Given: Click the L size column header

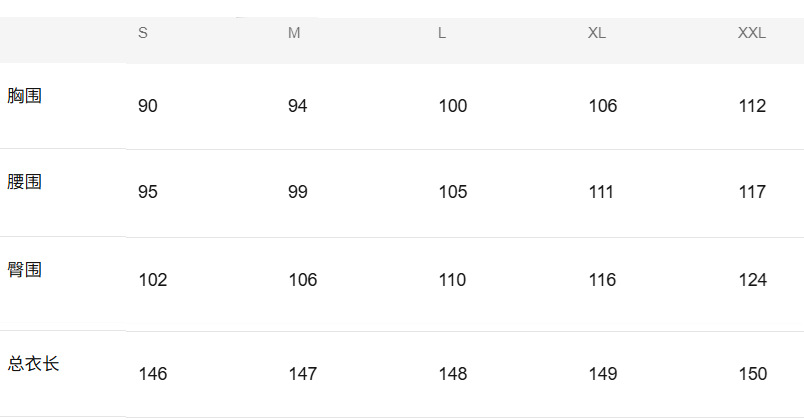Looking at the screenshot, I should [442, 33].
